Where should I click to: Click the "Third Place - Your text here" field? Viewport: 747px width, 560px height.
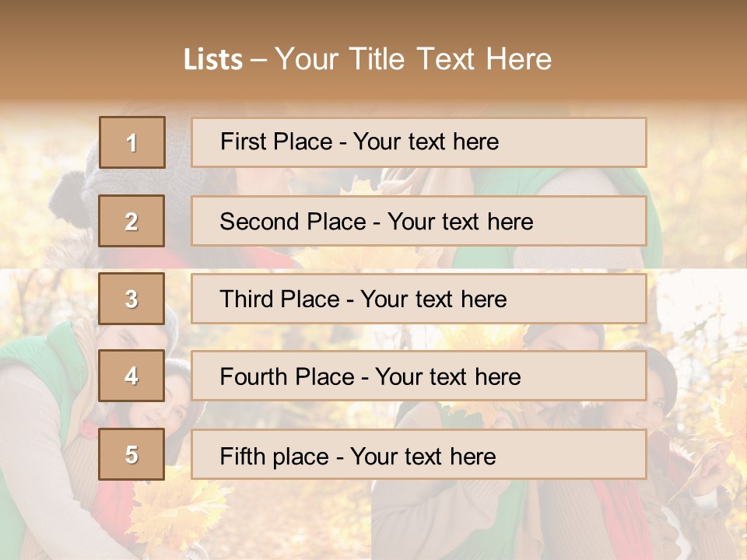(x=363, y=299)
